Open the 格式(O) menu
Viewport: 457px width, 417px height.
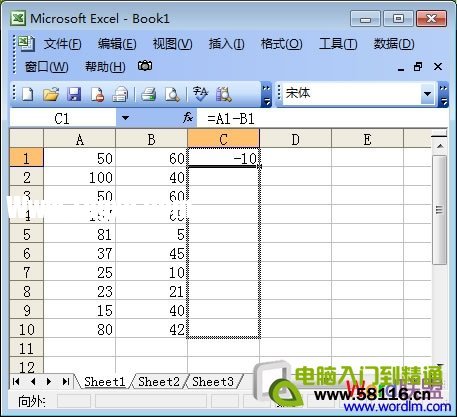click(x=282, y=44)
